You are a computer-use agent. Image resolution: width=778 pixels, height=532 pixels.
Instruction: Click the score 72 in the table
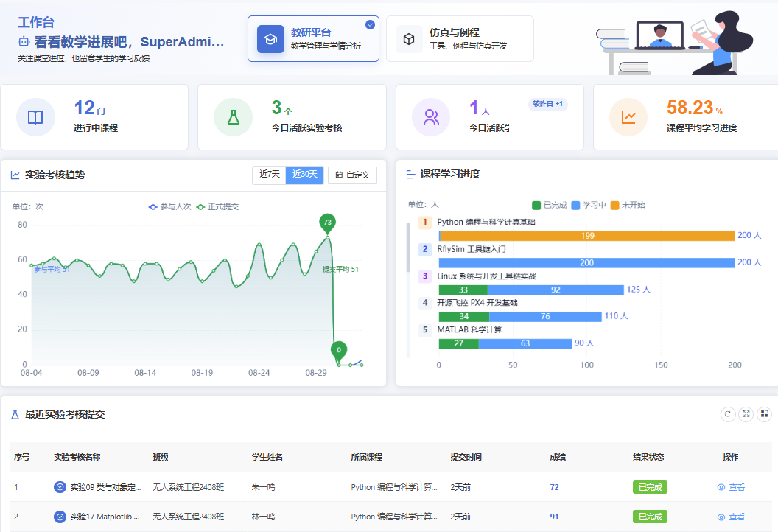tap(554, 487)
